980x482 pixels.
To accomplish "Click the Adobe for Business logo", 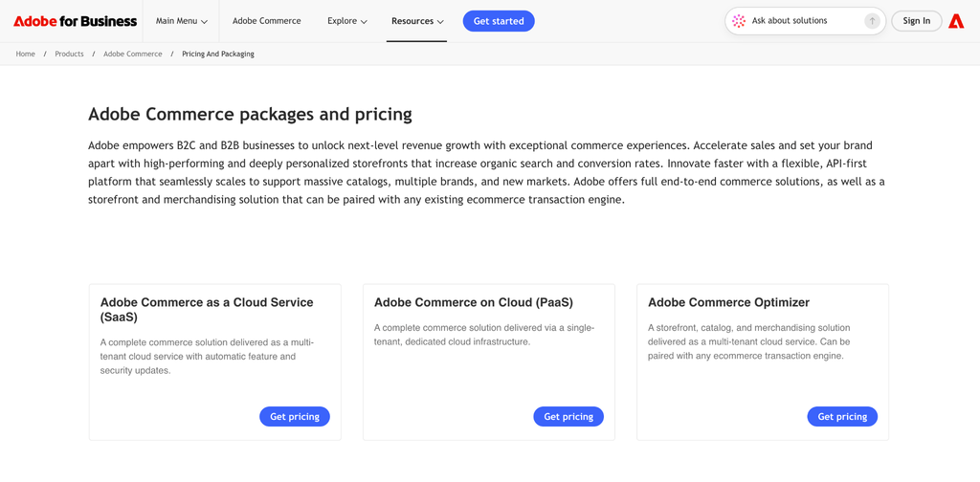I will click(x=75, y=21).
